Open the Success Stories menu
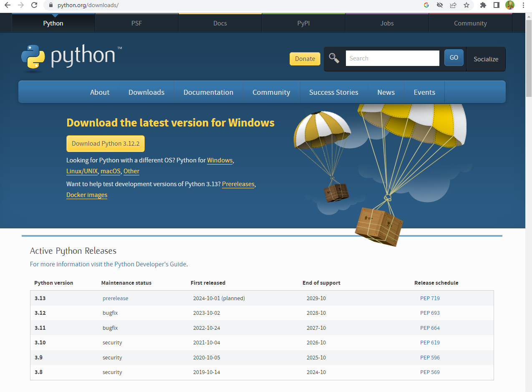The image size is (532, 392). (334, 92)
